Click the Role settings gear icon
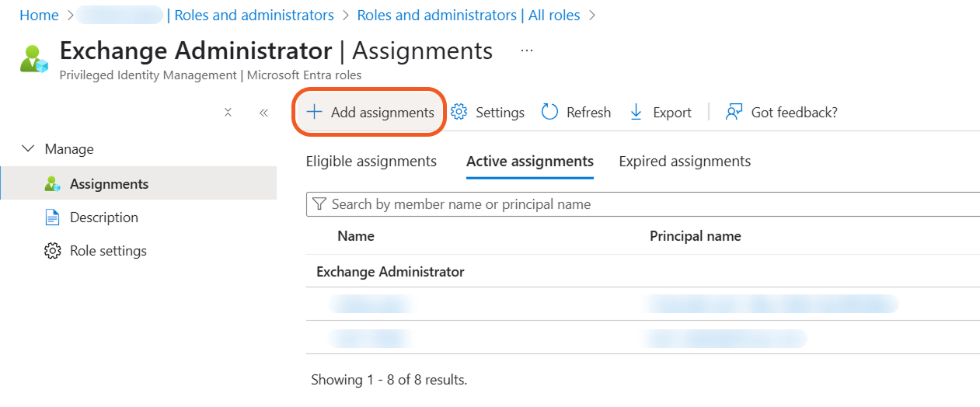This screenshot has width=980, height=407. click(x=52, y=251)
